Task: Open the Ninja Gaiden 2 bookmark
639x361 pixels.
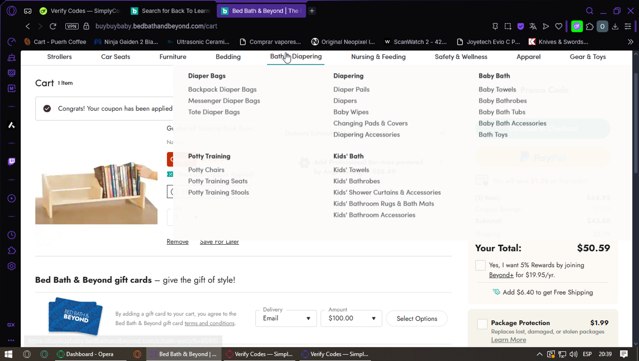Action: click(x=126, y=42)
